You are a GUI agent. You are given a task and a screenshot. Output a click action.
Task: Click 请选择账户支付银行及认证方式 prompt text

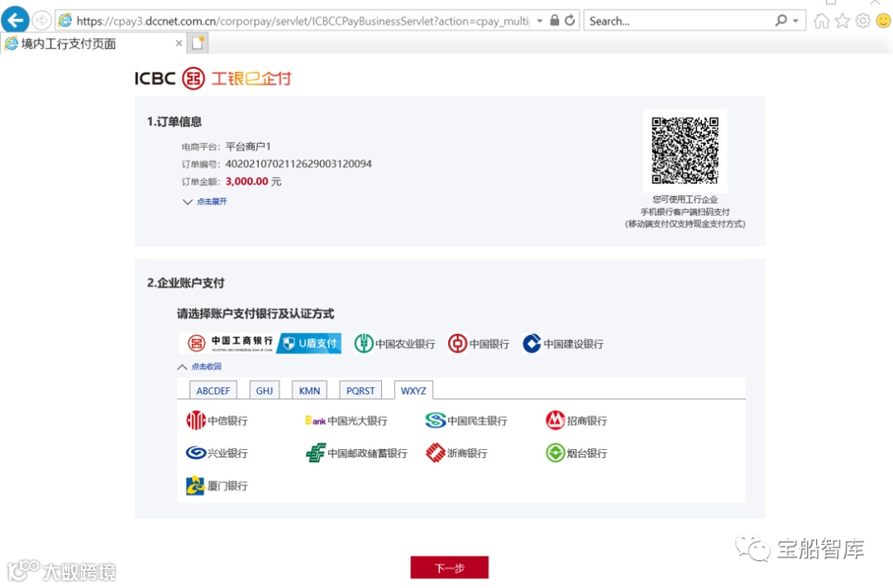255,313
